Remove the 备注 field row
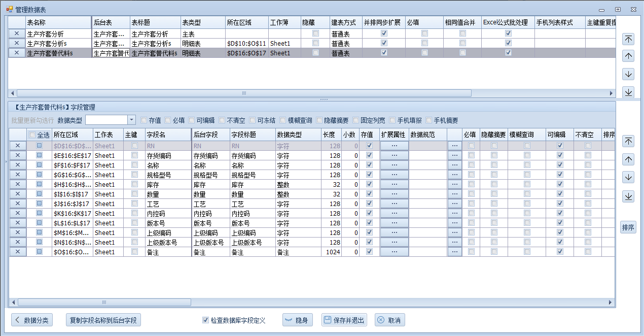The image size is (644, 336). (17, 252)
